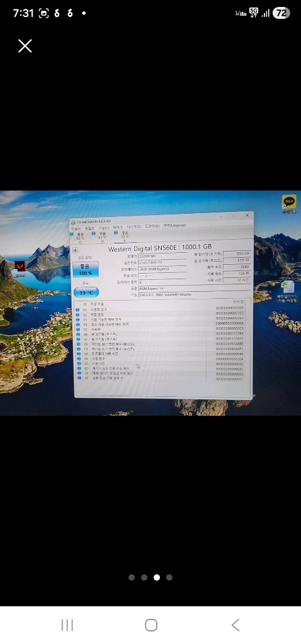Open the 기능 menu
The width and height of the screenshot is (301, 644).
coord(104,228)
